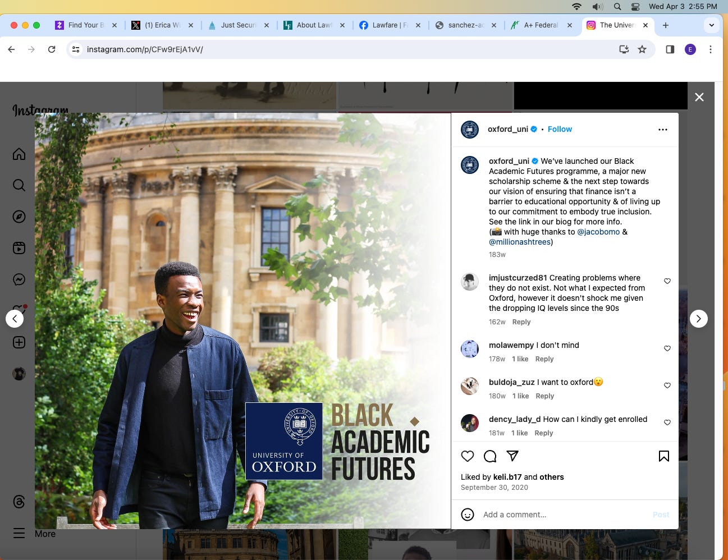Open profile avatar in sidebar

click(19, 374)
